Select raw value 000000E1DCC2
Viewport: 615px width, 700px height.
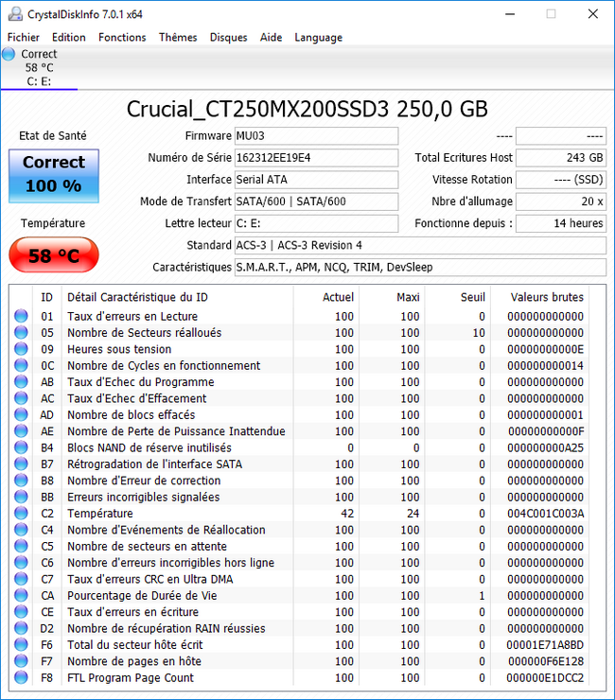tap(545, 677)
